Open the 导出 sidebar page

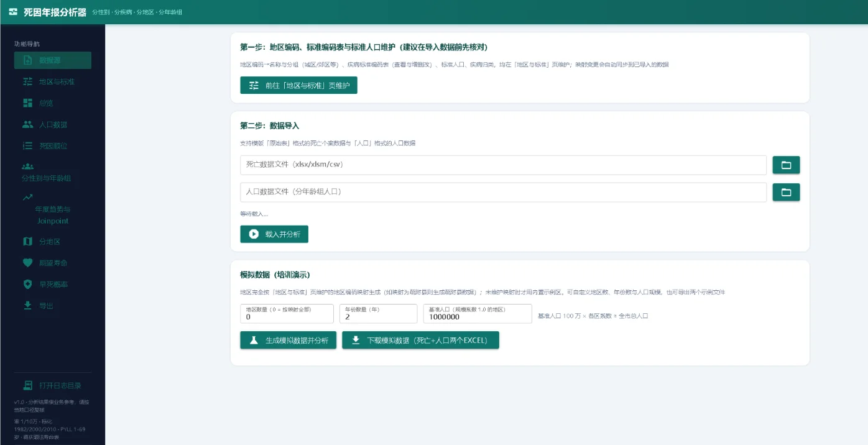[x=53, y=306]
